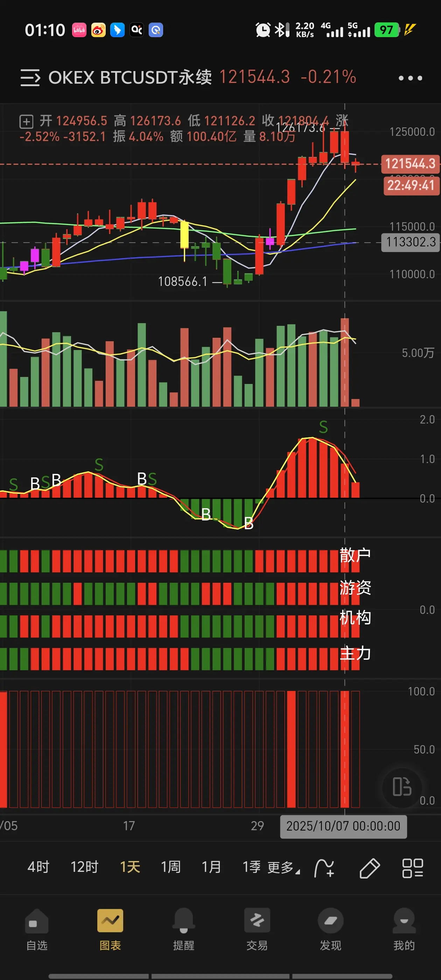Viewport: 441px width, 980px height.
Task: Tap the 额 100.40亿 turnover value
Action: 203,136
